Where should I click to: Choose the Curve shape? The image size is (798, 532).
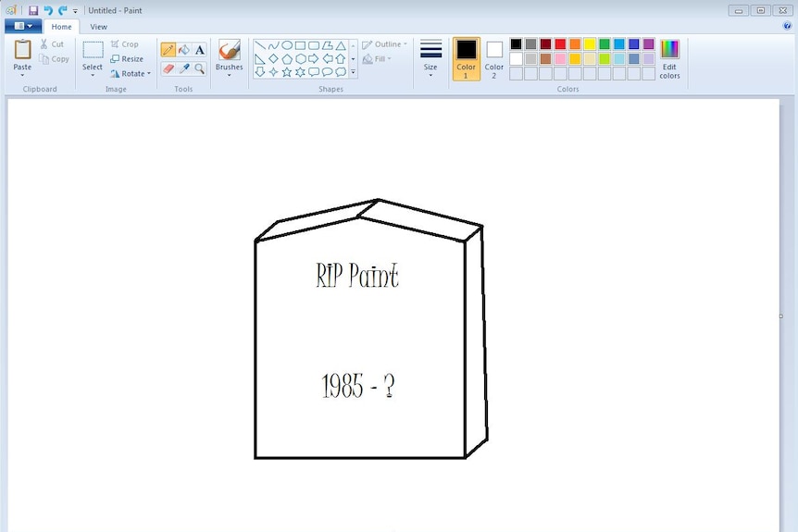[x=274, y=45]
